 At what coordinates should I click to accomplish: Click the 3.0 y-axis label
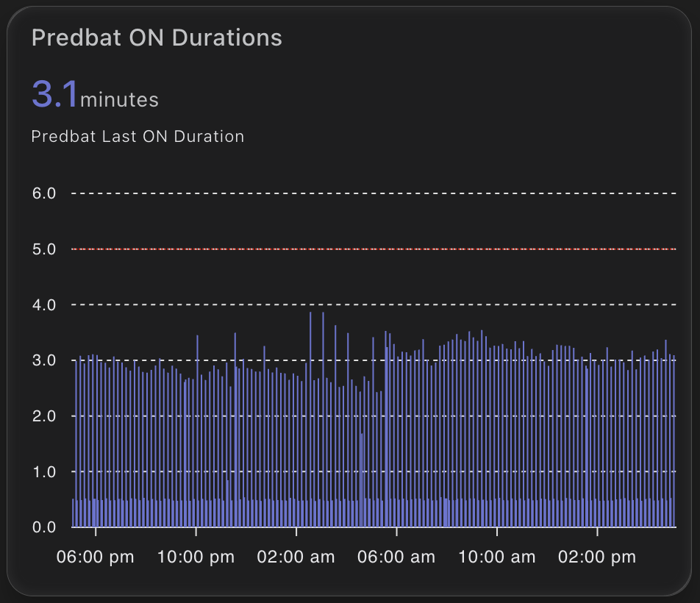[44, 360]
